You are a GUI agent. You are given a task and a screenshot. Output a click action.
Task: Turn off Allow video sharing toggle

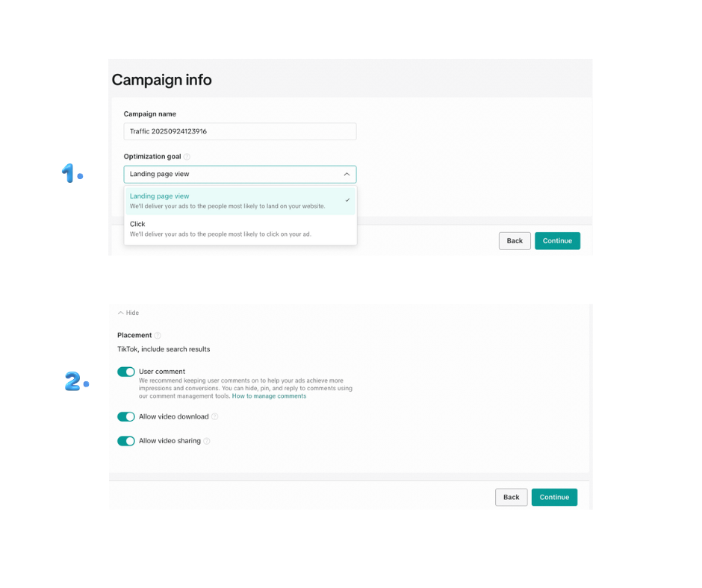tap(126, 441)
